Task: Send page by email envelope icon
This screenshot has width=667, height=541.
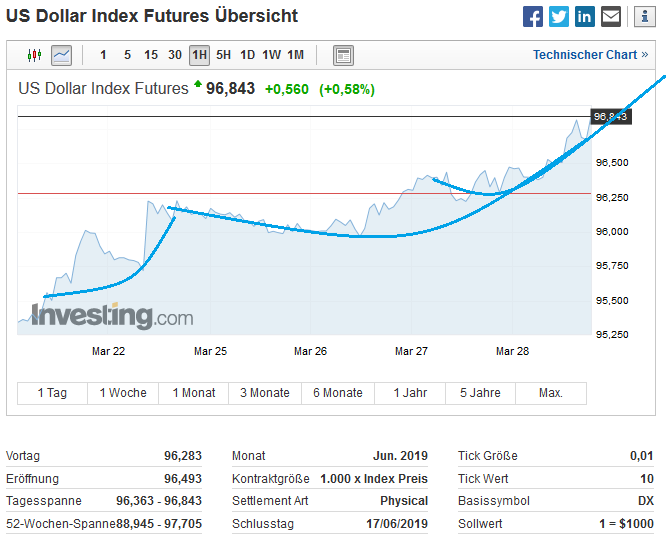Action: click(611, 17)
